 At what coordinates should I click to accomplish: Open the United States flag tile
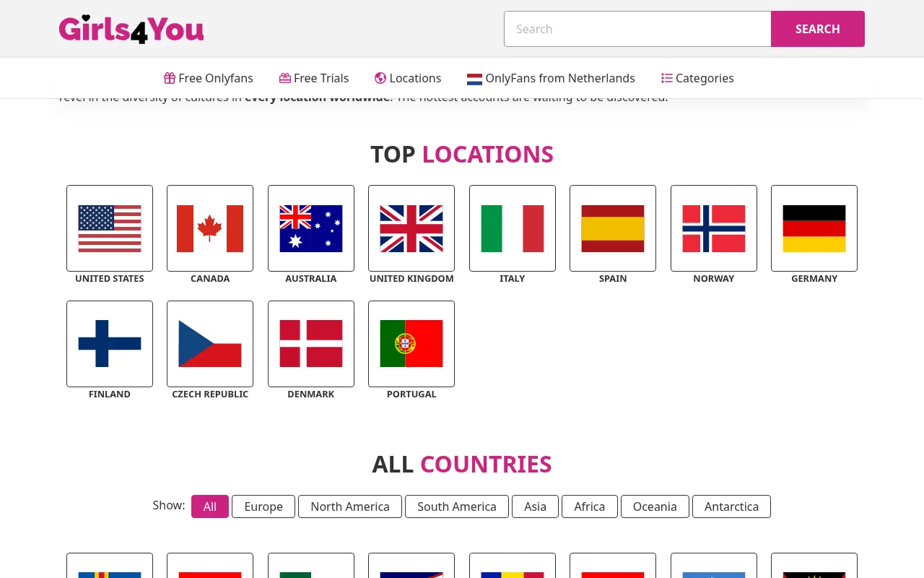tap(110, 228)
